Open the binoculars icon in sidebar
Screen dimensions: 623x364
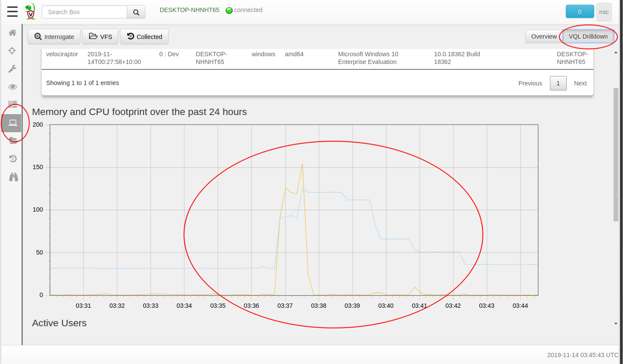click(13, 177)
